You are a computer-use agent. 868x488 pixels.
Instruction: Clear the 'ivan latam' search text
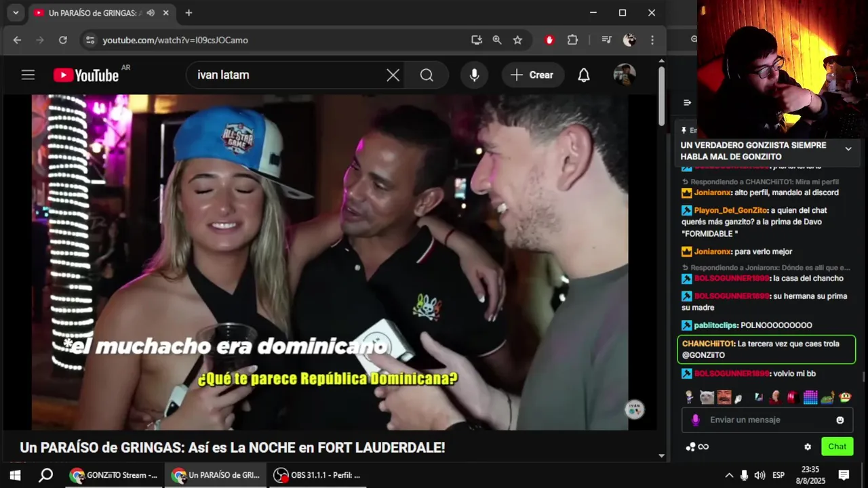tap(393, 75)
